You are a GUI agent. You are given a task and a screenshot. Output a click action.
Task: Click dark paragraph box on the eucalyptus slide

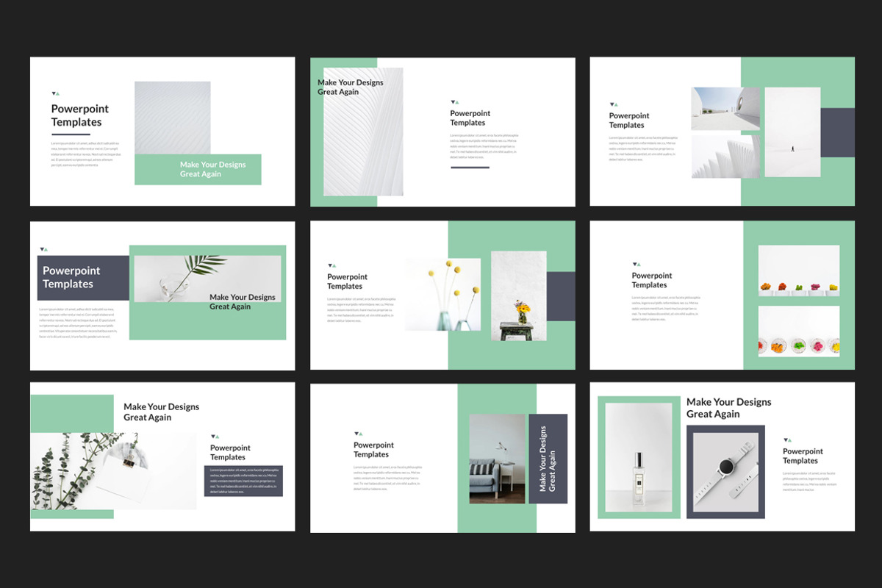(243, 481)
